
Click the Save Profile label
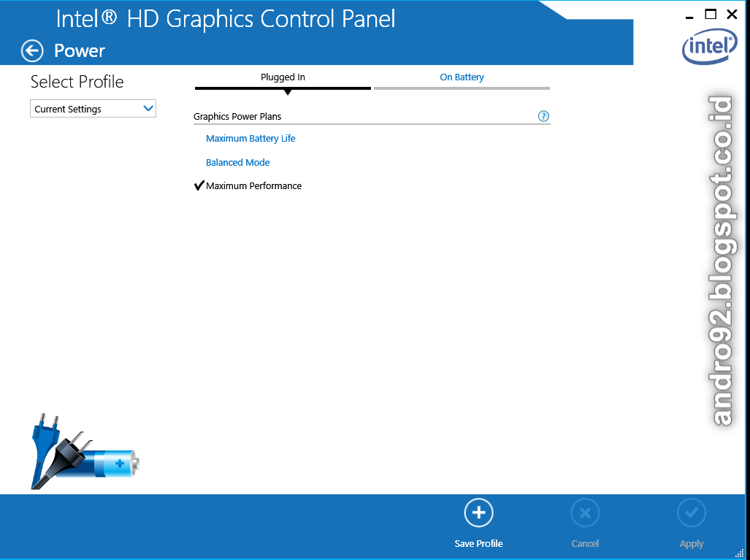478,543
